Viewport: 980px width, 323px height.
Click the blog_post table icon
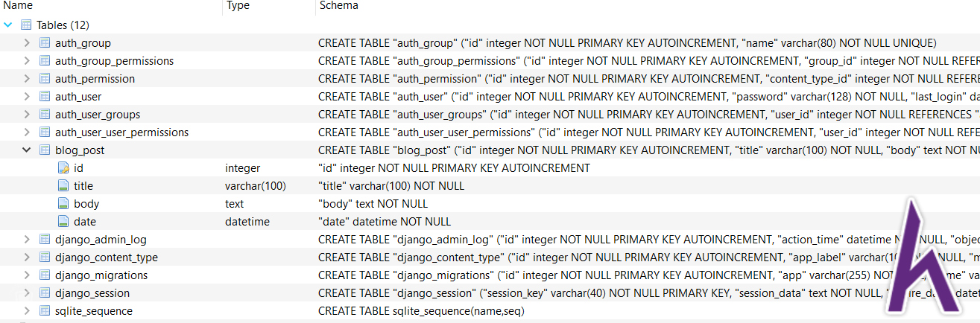[x=45, y=150]
